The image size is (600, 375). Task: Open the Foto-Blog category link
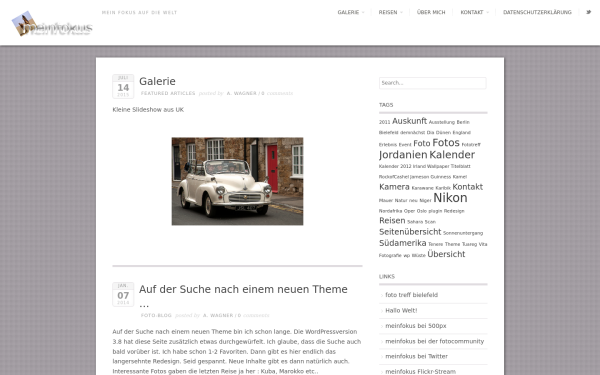click(x=156, y=315)
